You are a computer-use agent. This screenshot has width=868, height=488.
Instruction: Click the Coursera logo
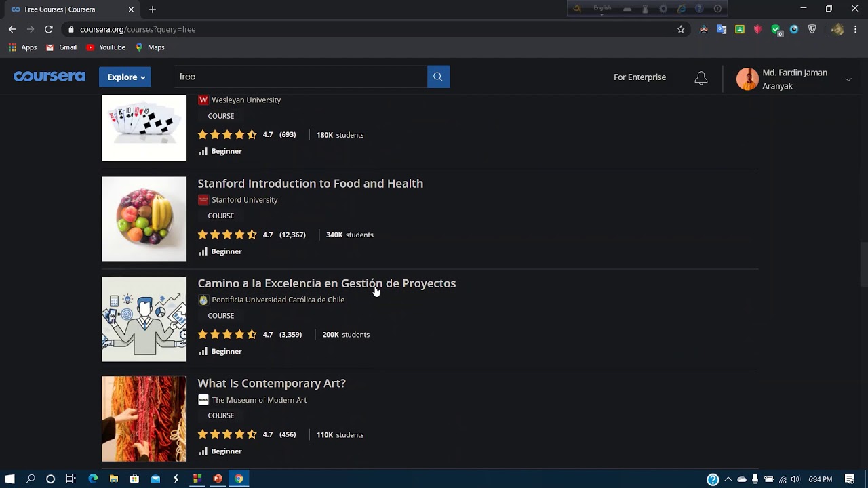[50, 77]
